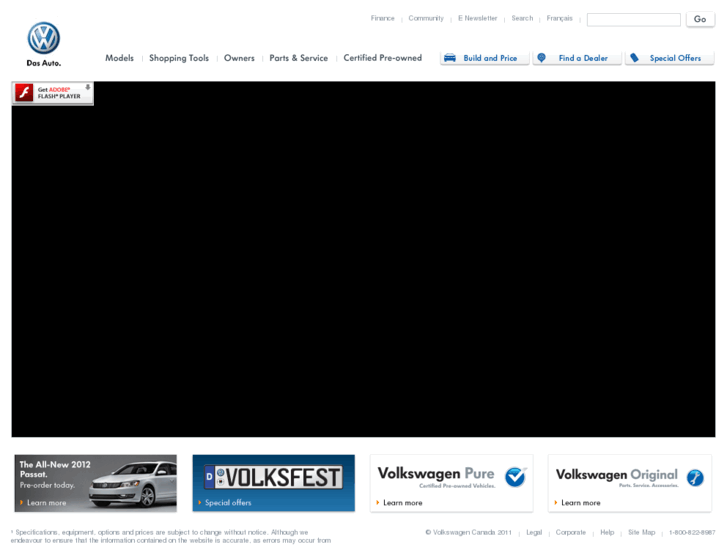
Task: Click the Volkswagen Original heading
Action: 617,474
